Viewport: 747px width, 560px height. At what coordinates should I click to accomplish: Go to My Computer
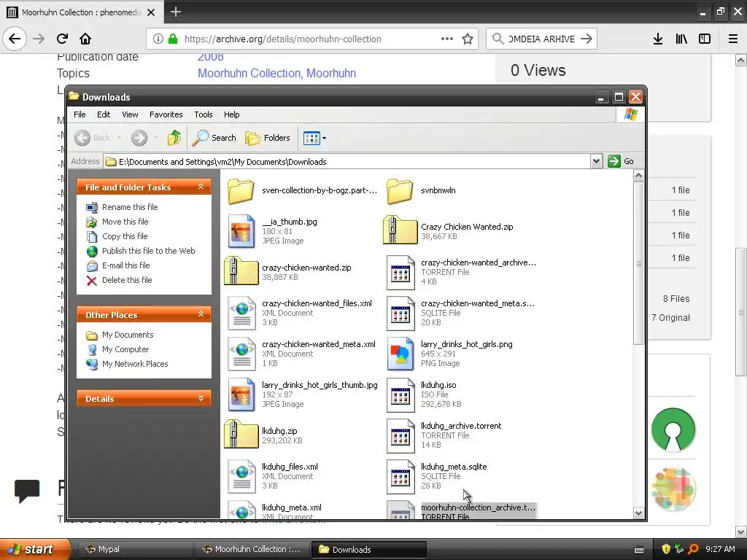(x=125, y=349)
